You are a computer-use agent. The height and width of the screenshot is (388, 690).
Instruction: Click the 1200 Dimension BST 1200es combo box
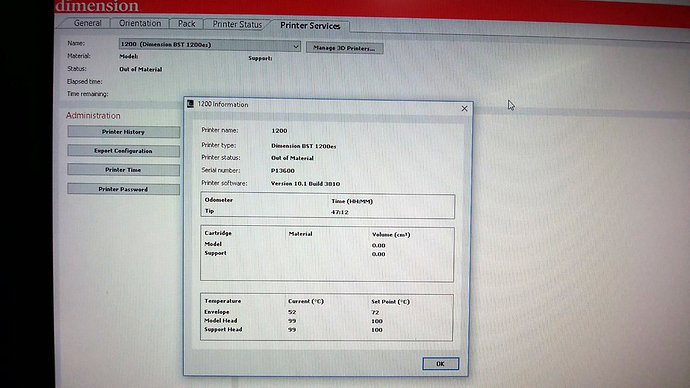[x=209, y=45]
